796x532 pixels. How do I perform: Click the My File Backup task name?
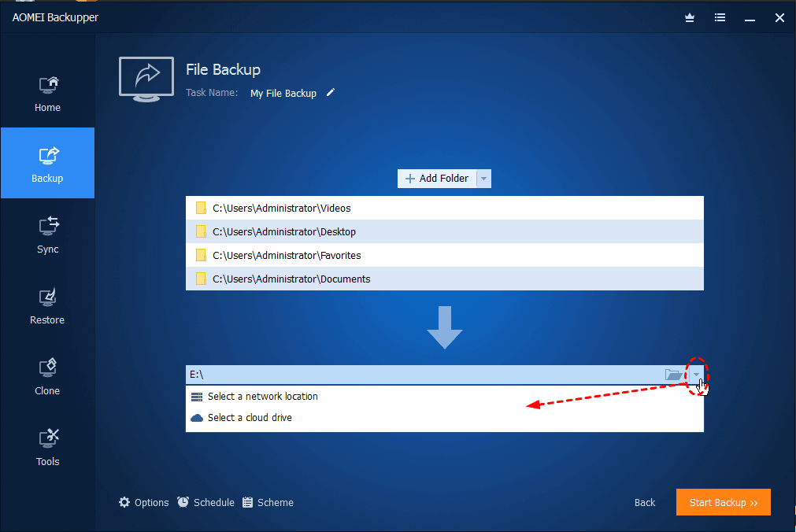tap(283, 94)
